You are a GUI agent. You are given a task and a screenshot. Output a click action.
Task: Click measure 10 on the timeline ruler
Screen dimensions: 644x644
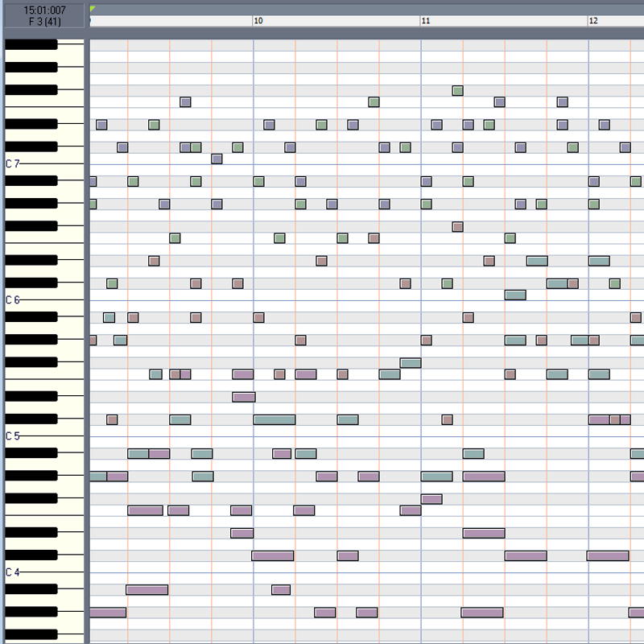tap(258, 21)
